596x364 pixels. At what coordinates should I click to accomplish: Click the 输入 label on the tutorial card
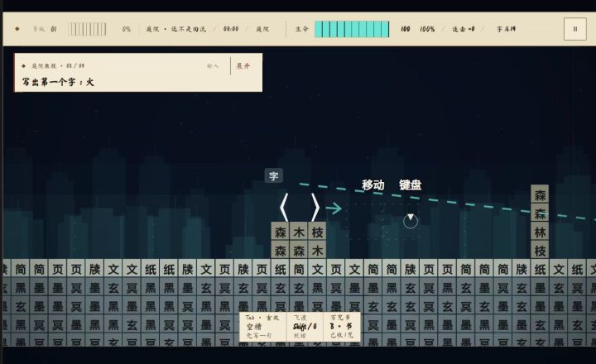(x=213, y=66)
